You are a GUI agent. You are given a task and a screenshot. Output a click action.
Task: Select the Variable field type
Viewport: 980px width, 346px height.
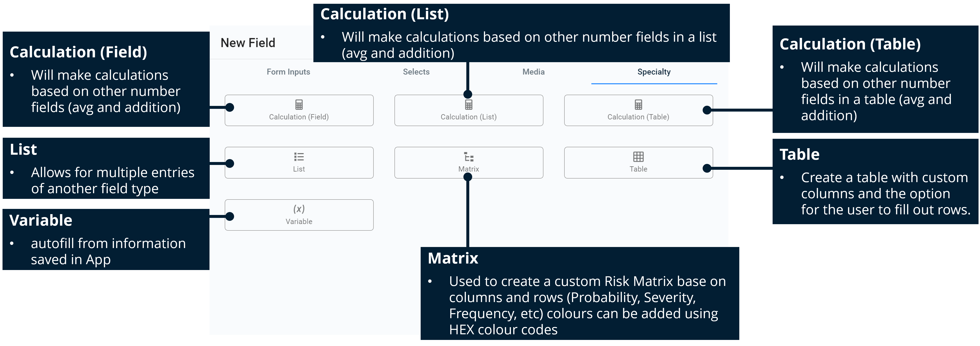[x=299, y=215]
